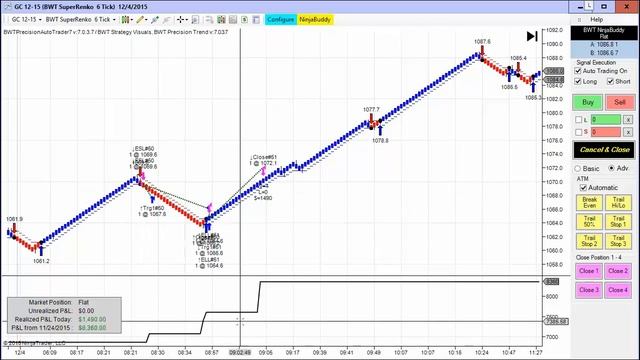
Task: Click the Trail Stop 1 button
Action: (618, 222)
